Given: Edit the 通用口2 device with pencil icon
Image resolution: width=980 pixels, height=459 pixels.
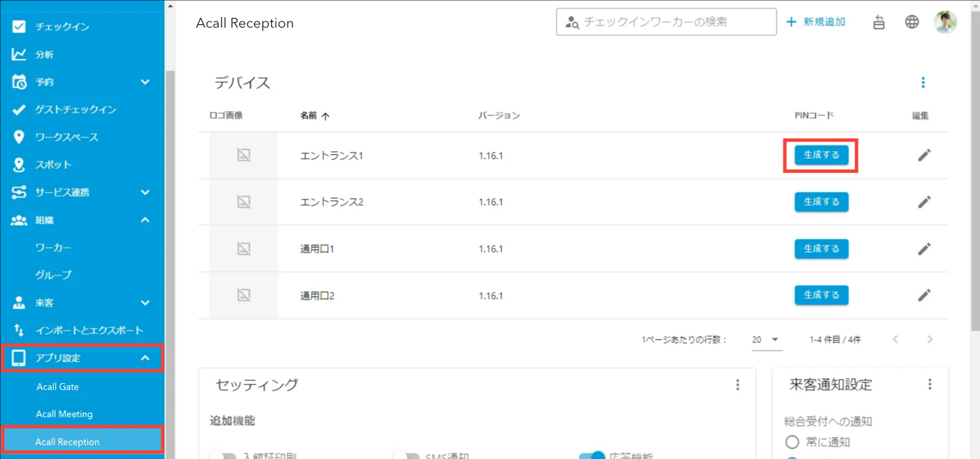Looking at the screenshot, I should point(924,295).
